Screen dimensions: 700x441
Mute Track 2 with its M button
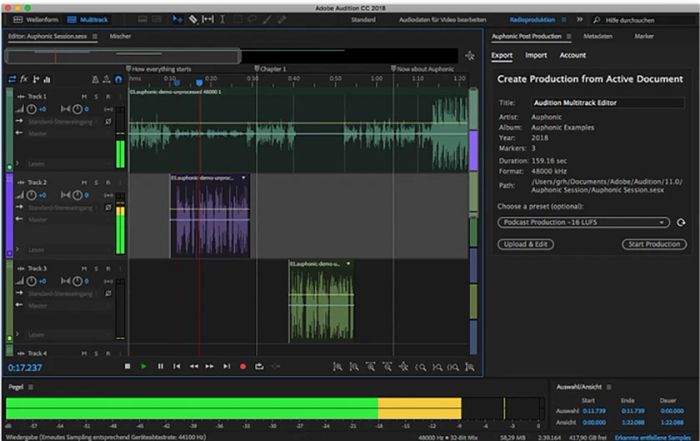(x=84, y=183)
